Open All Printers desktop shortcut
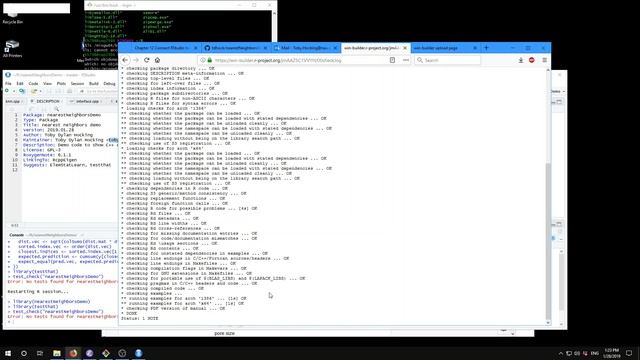 12,49
